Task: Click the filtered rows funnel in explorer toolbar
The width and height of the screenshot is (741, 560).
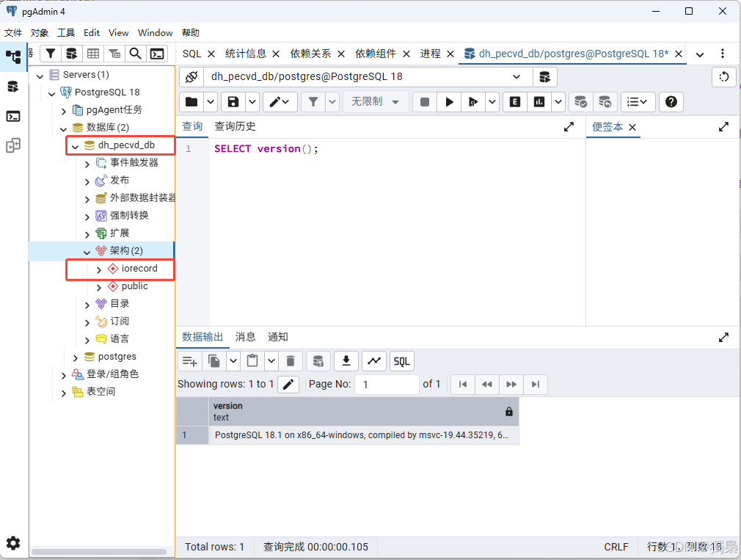Action: (x=51, y=54)
